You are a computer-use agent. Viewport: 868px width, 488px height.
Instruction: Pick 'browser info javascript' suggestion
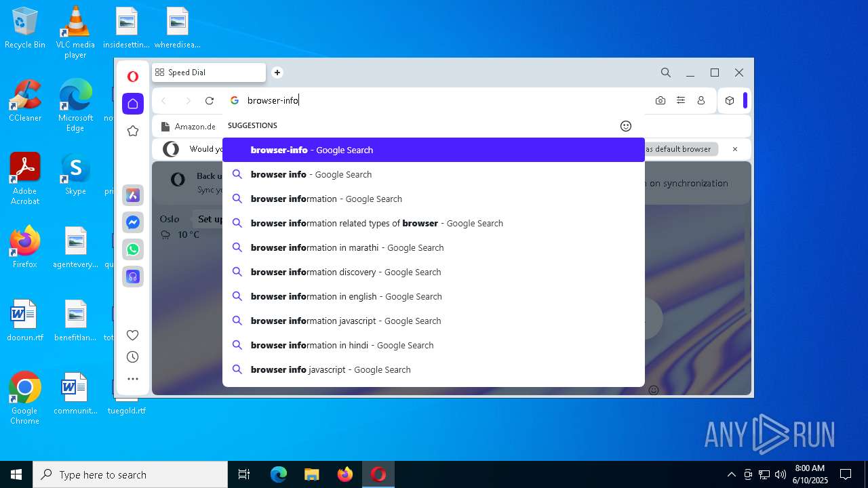433,369
